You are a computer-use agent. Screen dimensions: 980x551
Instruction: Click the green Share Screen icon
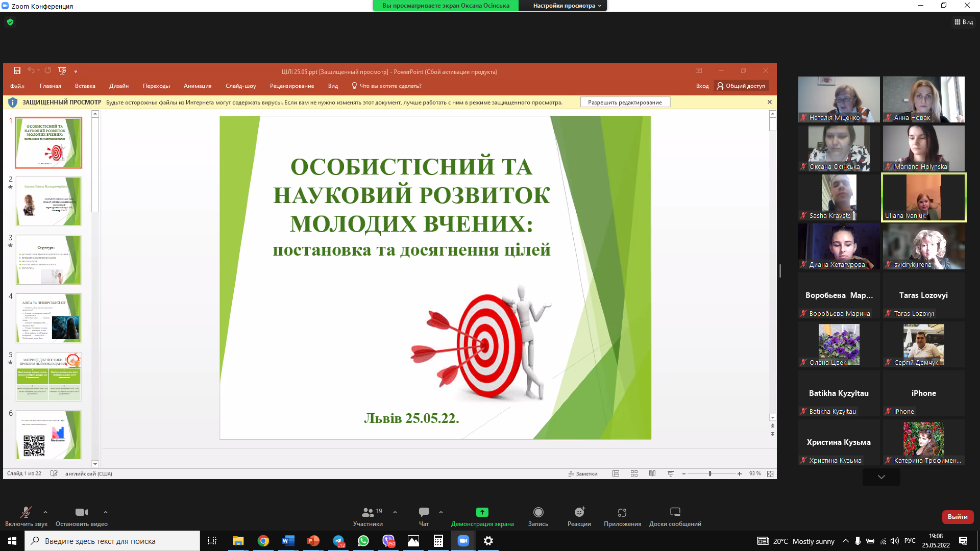pos(482,512)
